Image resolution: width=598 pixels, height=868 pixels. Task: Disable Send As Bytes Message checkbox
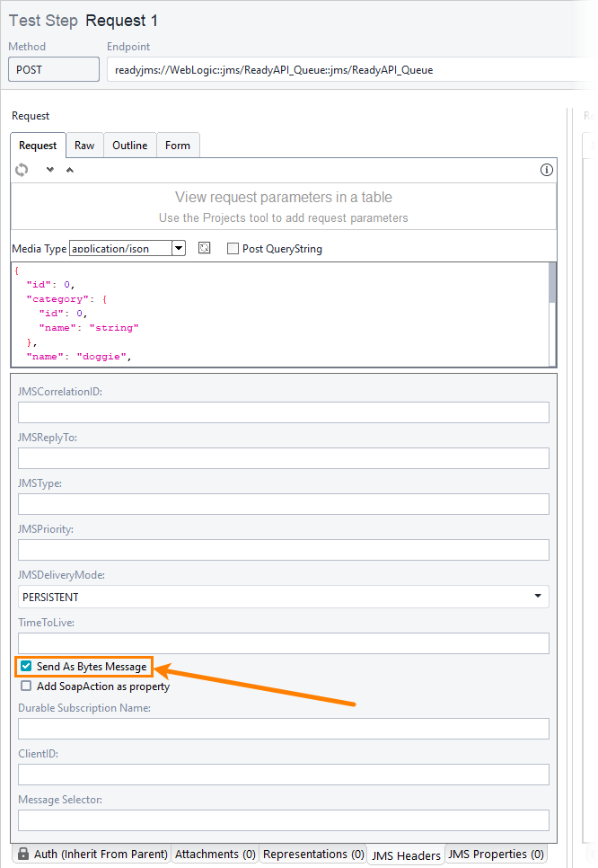tap(27, 667)
